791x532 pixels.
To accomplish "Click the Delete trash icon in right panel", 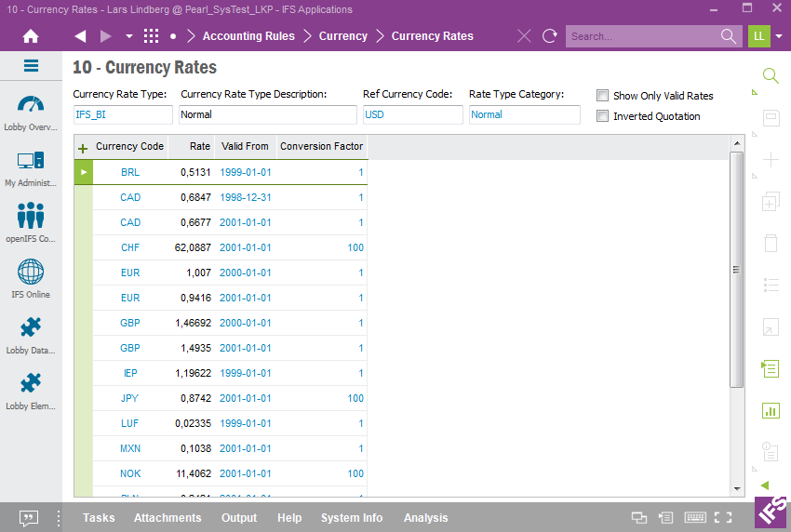I will coord(771,244).
